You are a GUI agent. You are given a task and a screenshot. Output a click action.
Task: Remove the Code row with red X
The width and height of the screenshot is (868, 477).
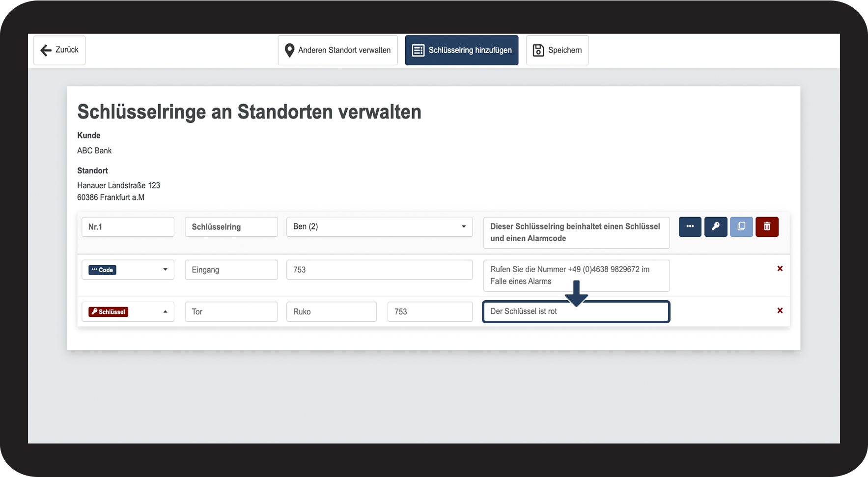pos(780,269)
